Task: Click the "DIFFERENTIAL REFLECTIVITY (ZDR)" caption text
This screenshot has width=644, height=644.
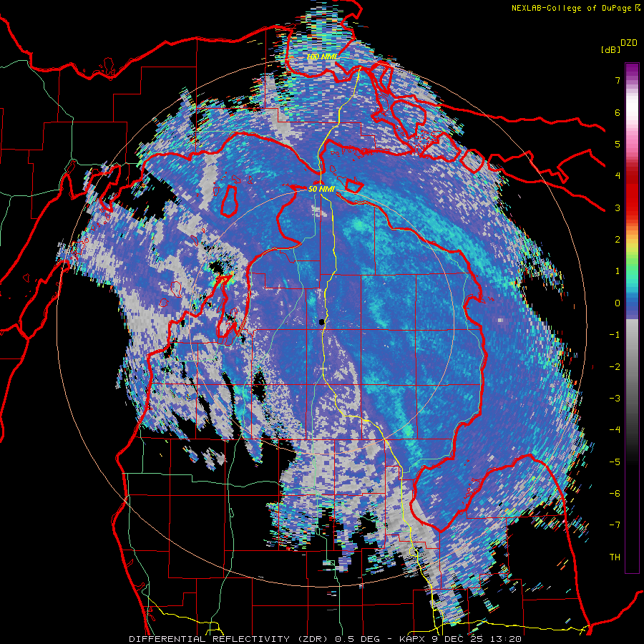Action: (x=230, y=639)
